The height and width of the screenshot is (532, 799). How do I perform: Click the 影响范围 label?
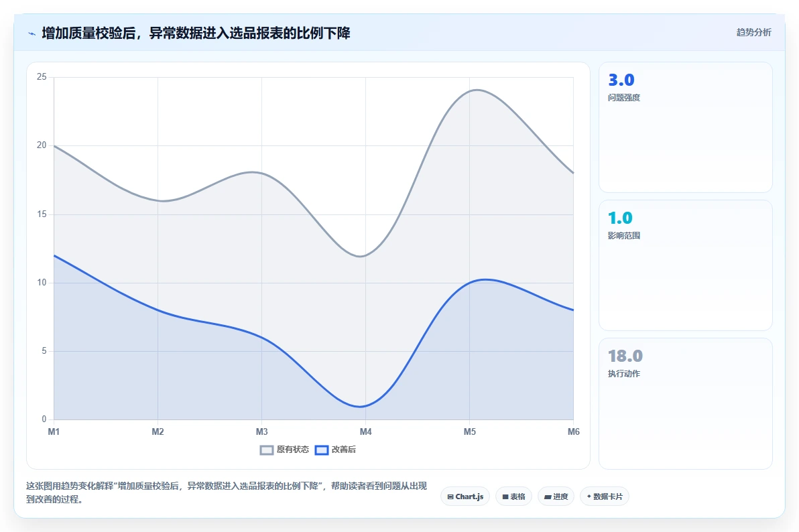click(623, 235)
